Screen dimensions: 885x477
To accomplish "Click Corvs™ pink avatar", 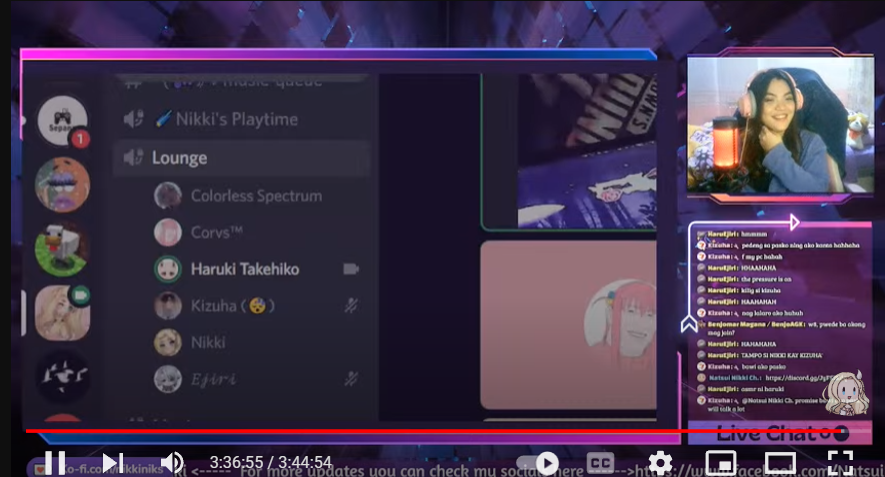I will click(x=168, y=233).
